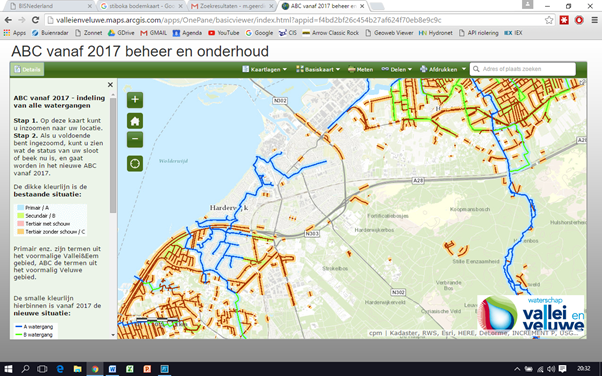The width and height of the screenshot is (602, 376).
Task: Zoom in with the plus map button
Action: 135,100
